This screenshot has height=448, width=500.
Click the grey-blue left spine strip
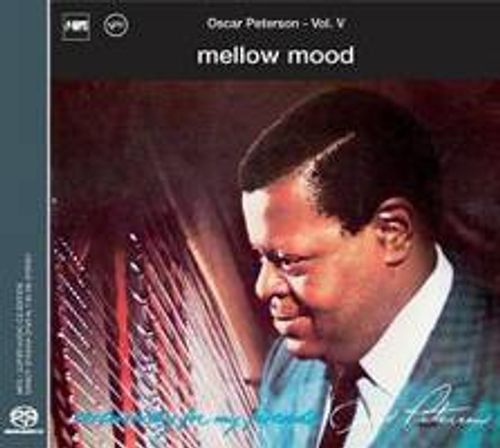[24, 224]
